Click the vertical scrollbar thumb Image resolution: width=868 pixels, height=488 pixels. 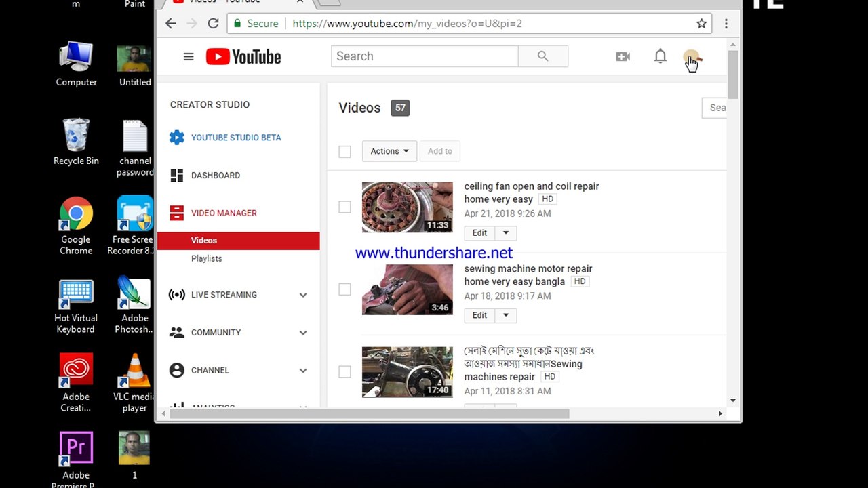coord(732,75)
